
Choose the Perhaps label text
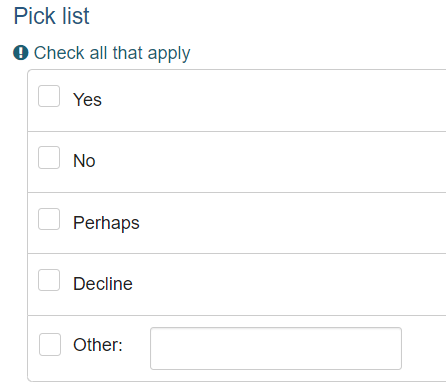click(x=106, y=223)
